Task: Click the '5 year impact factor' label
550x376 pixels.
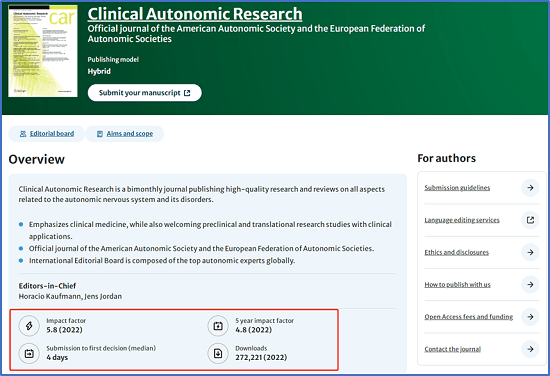Action: pos(264,321)
